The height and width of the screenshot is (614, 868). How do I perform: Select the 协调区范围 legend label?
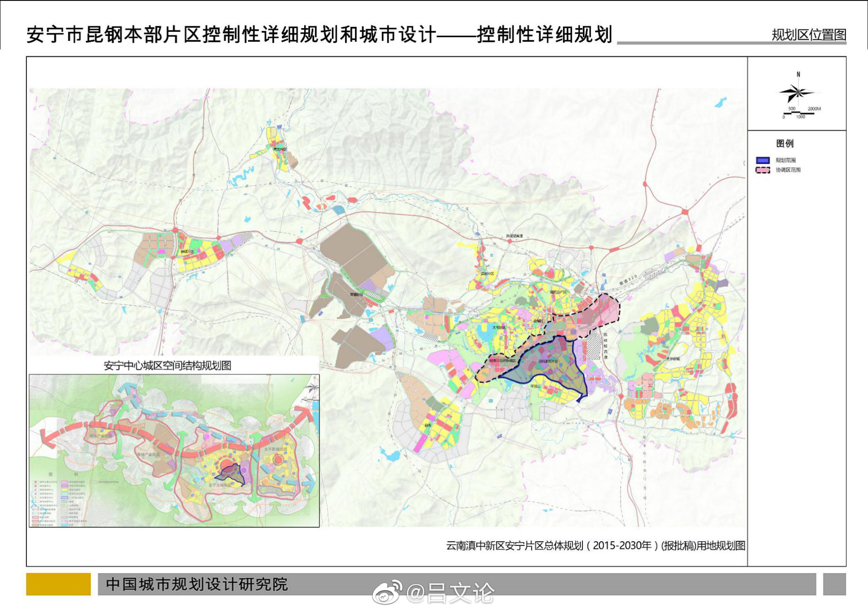(788, 170)
